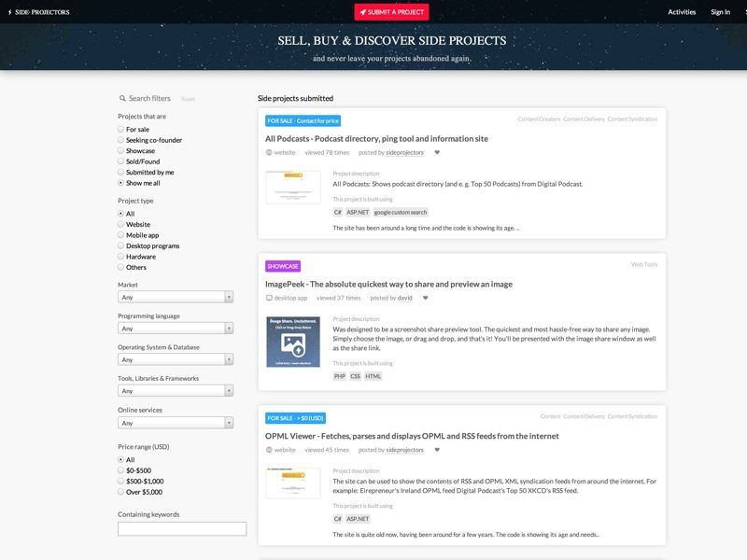Image resolution: width=747 pixels, height=560 pixels.
Task: Open the Market dropdown
Action: pos(176,297)
